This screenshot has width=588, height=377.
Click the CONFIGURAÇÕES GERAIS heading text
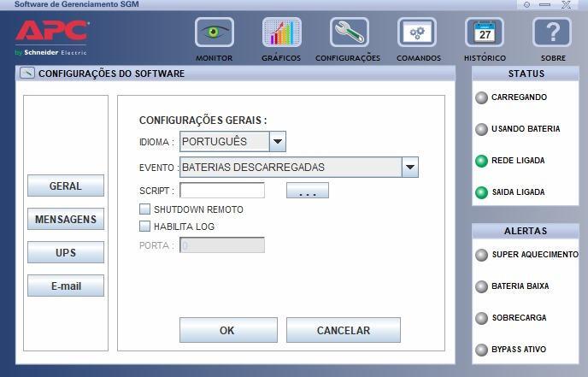(203, 121)
